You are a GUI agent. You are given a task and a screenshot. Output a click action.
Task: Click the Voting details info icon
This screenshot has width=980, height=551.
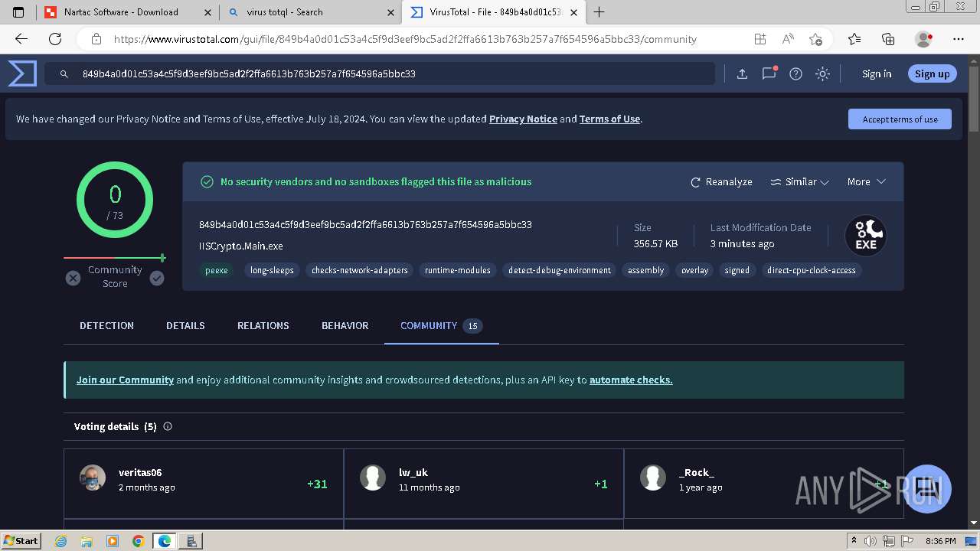point(168,426)
